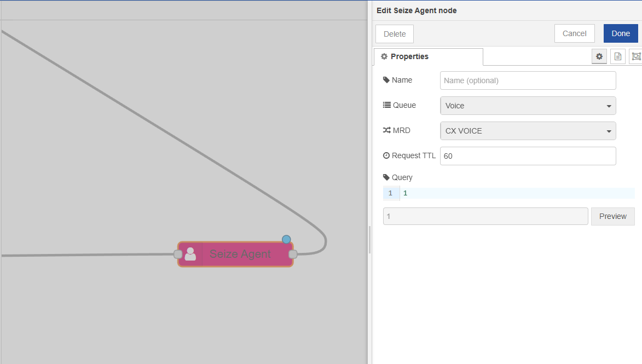The height and width of the screenshot is (364, 642).
Task: Select the Seize Agent node label
Action: click(240, 254)
